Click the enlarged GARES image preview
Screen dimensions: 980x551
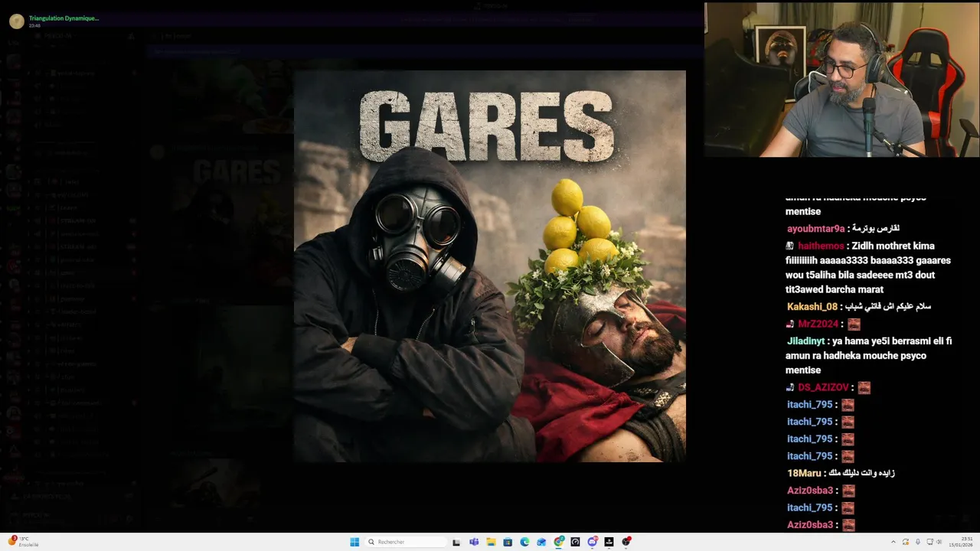[x=490, y=266]
